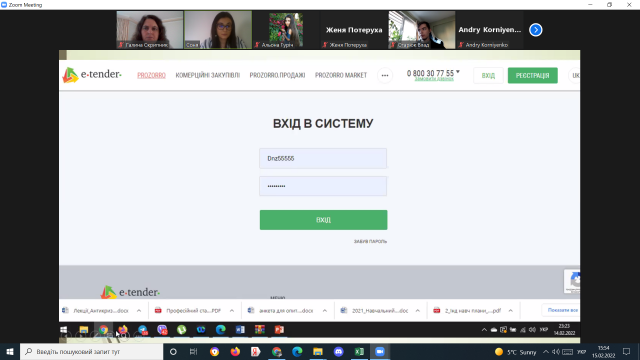This screenshot has height=360, width=640.
Task: Expand the three-dots more menu in header
Action: pyautogui.click(x=385, y=76)
